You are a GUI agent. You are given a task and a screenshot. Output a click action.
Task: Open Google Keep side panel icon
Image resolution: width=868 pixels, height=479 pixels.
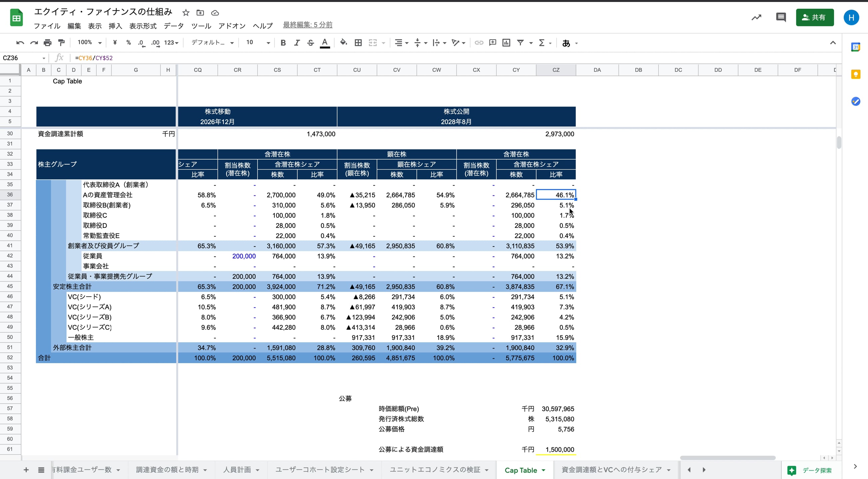856,75
